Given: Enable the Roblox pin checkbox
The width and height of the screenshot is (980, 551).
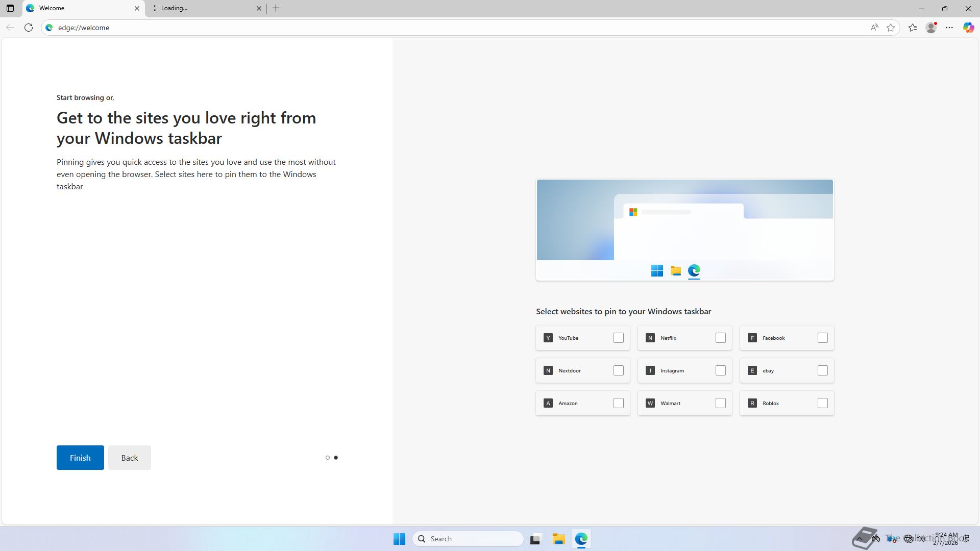Looking at the screenshot, I should point(822,403).
